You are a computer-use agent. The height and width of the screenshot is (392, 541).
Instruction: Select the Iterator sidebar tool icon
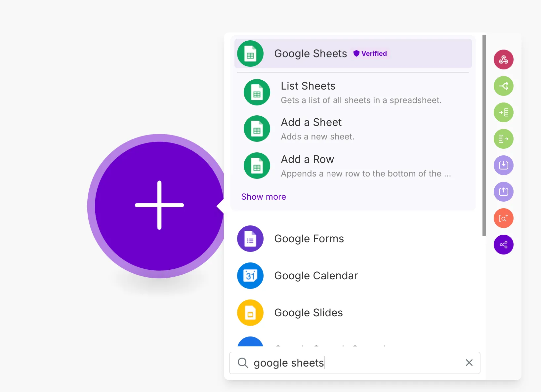pyautogui.click(x=503, y=112)
